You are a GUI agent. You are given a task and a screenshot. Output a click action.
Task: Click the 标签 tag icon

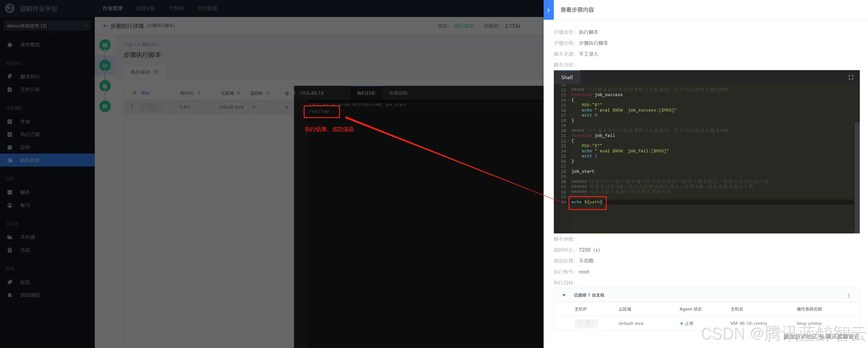(x=10, y=282)
